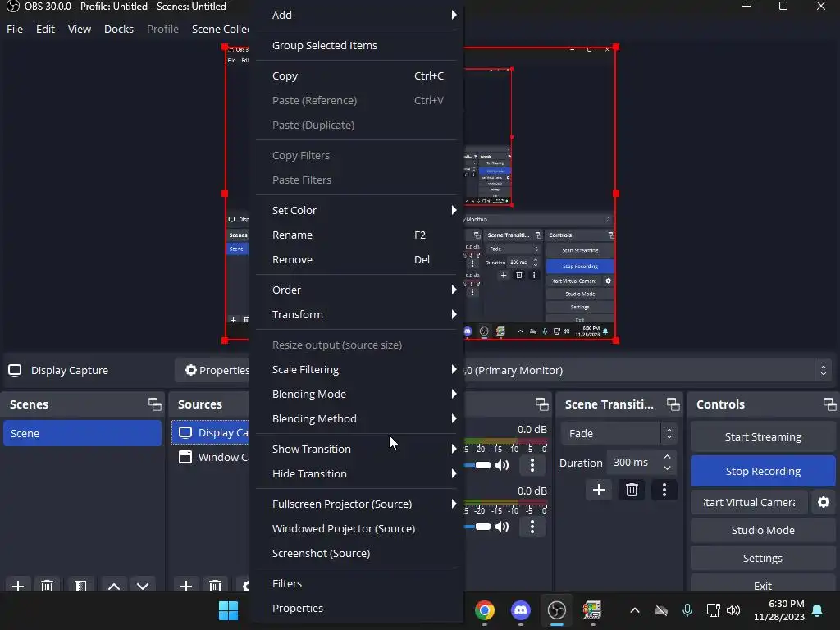The width and height of the screenshot is (840, 630).
Task: Move scene up with arrow icon
Action: pyautogui.click(x=113, y=586)
